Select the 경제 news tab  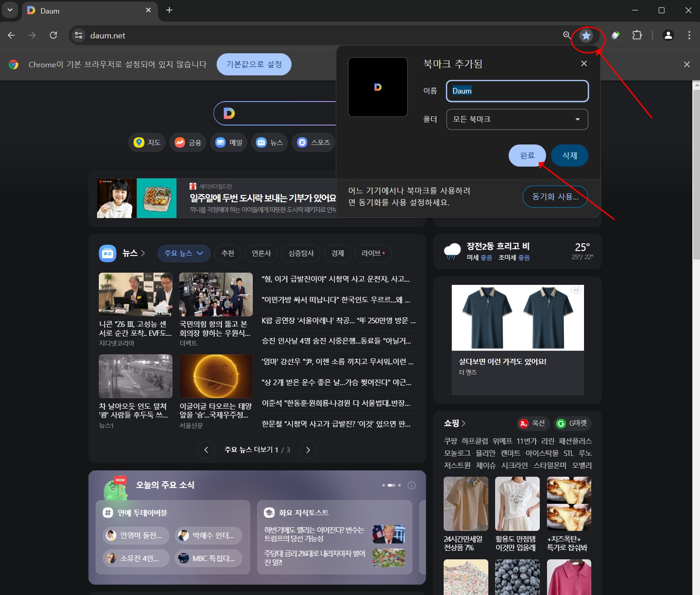pos(338,253)
